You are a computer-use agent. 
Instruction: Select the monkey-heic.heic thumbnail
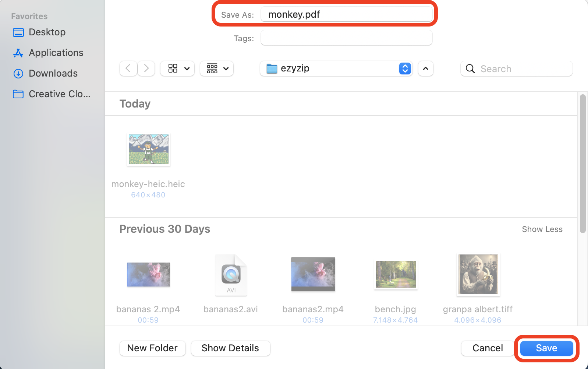point(149,149)
